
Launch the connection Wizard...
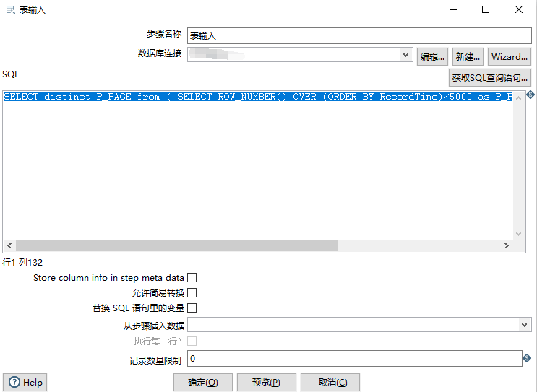tap(510, 57)
